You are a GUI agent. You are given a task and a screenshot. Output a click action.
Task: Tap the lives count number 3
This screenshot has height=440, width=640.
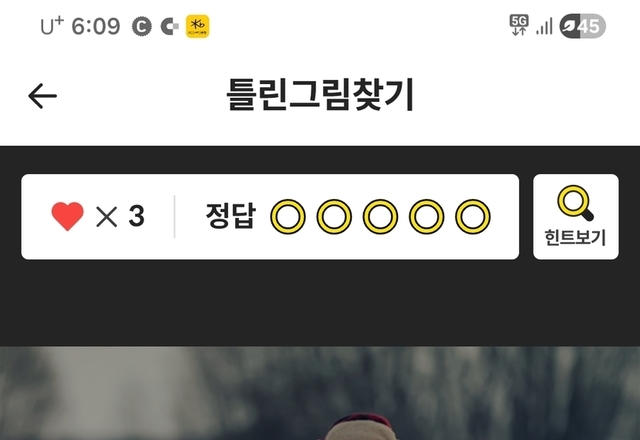coord(136,216)
